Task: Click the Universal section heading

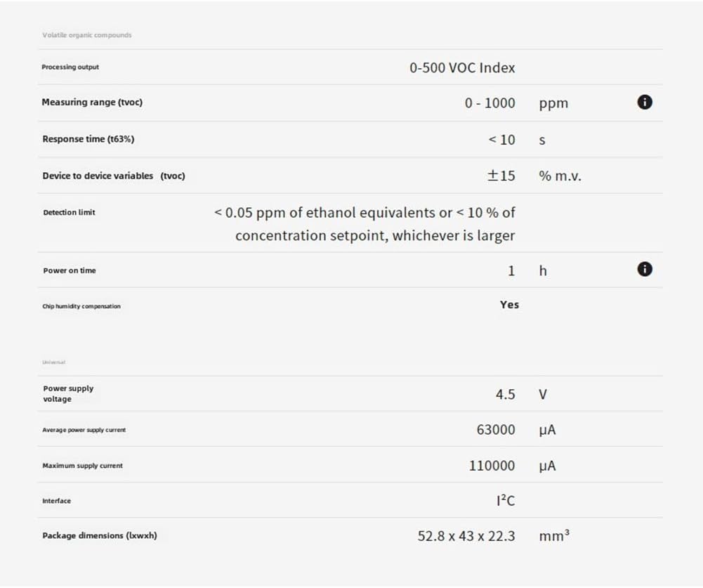Action: coord(54,362)
